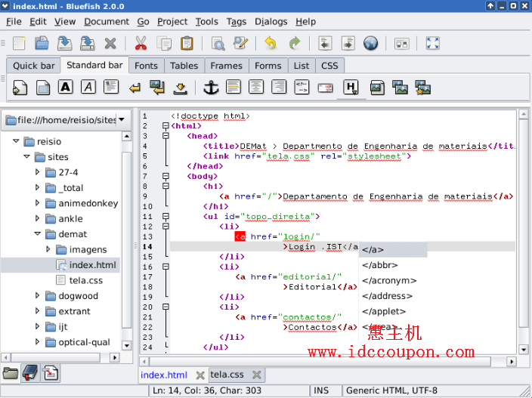532x398 pixels.
Task: Click the Save As icon
Action: pos(87,43)
